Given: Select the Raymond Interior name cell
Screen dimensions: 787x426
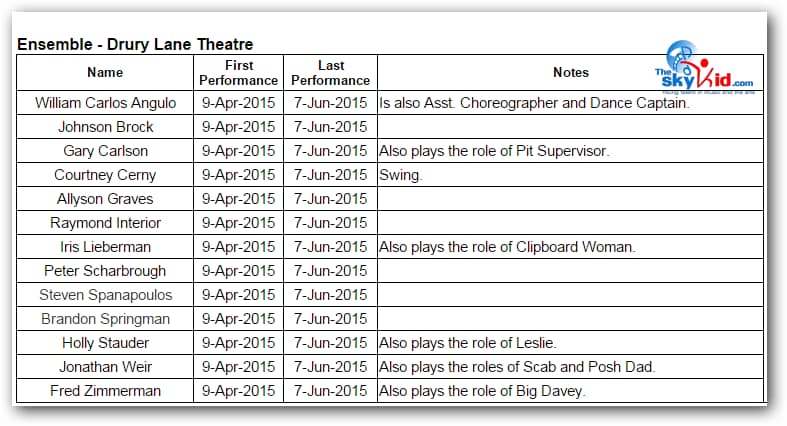Looking at the screenshot, I should (x=105, y=223).
